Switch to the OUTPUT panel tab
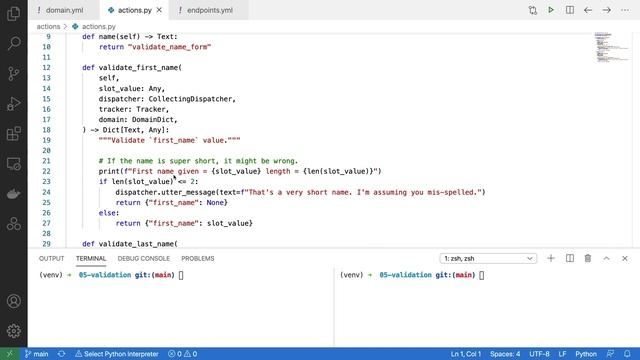This screenshot has height=360, width=640. 51,258
